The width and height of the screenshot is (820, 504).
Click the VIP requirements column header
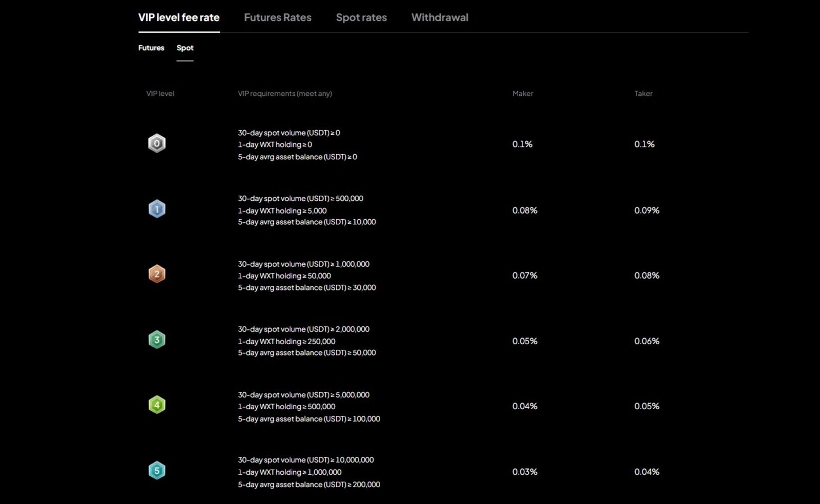(x=285, y=93)
